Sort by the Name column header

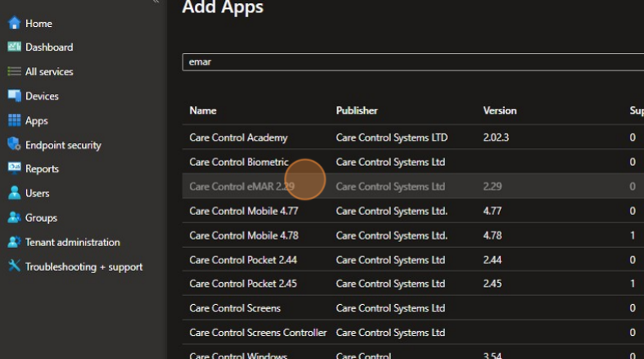pyautogui.click(x=203, y=110)
